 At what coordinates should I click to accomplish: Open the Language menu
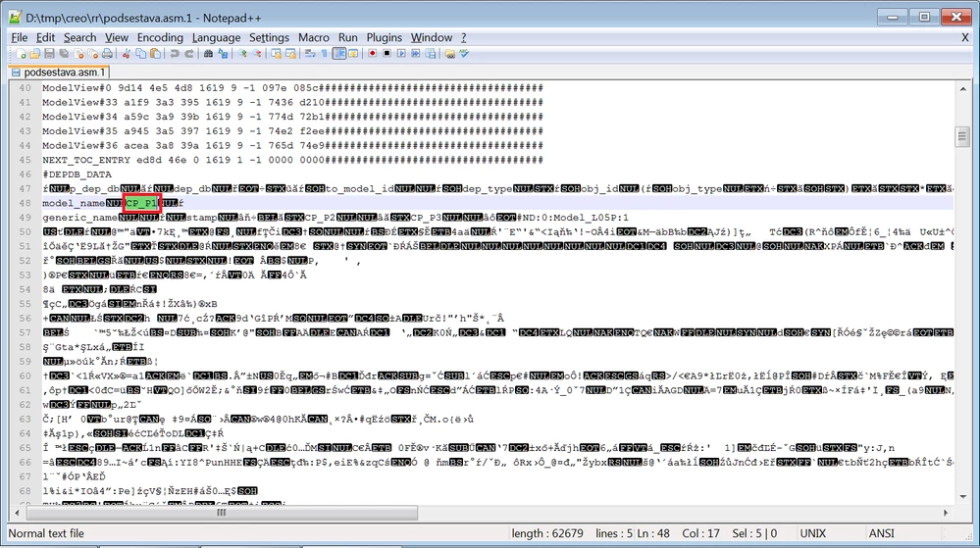[216, 37]
